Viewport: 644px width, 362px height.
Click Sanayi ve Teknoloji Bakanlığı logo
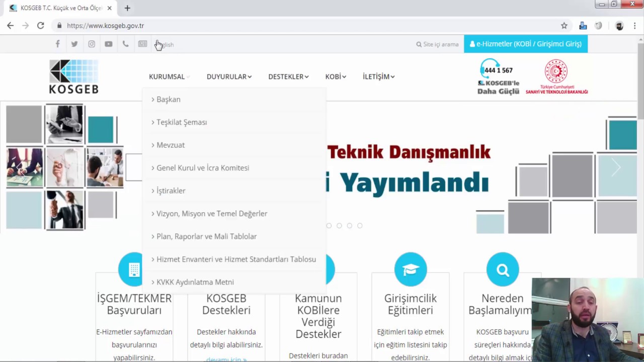pos(556,77)
